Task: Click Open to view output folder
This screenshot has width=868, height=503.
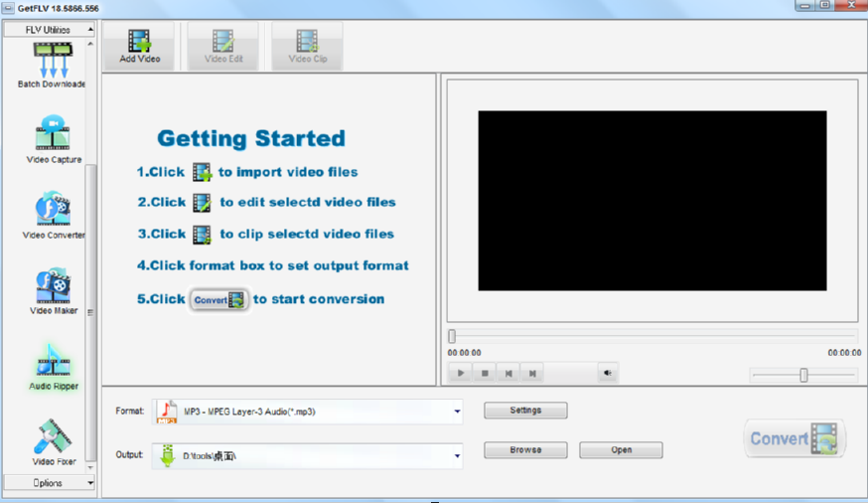Action: [621, 450]
